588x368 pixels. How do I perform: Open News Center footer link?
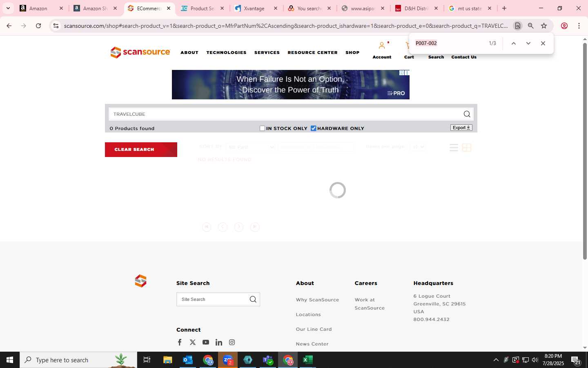point(312,344)
